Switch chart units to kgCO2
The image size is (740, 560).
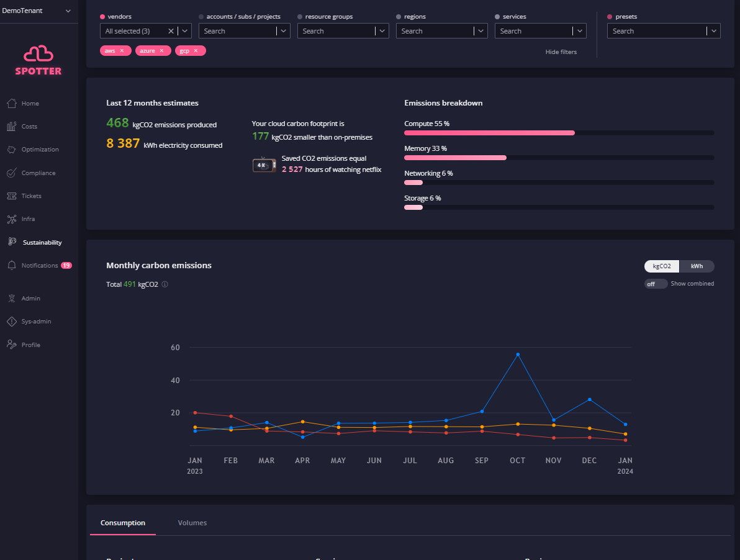coord(662,266)
